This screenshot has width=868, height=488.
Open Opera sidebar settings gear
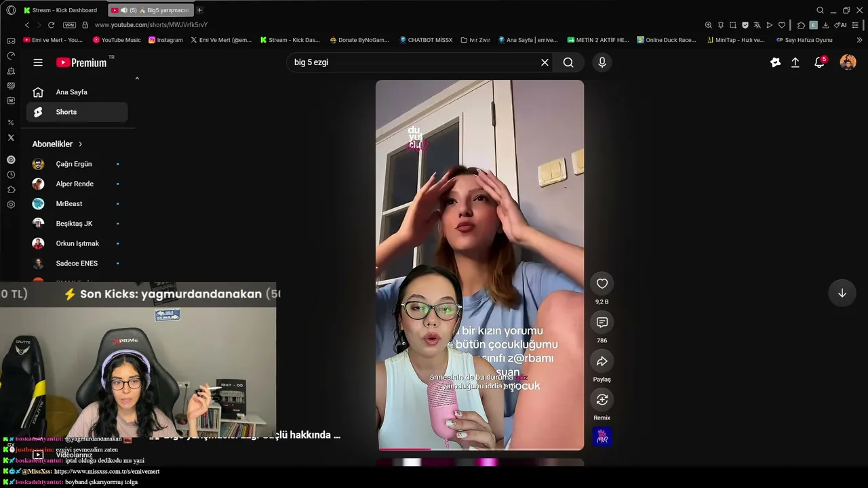pyautogui.click(x=11, y=205)
